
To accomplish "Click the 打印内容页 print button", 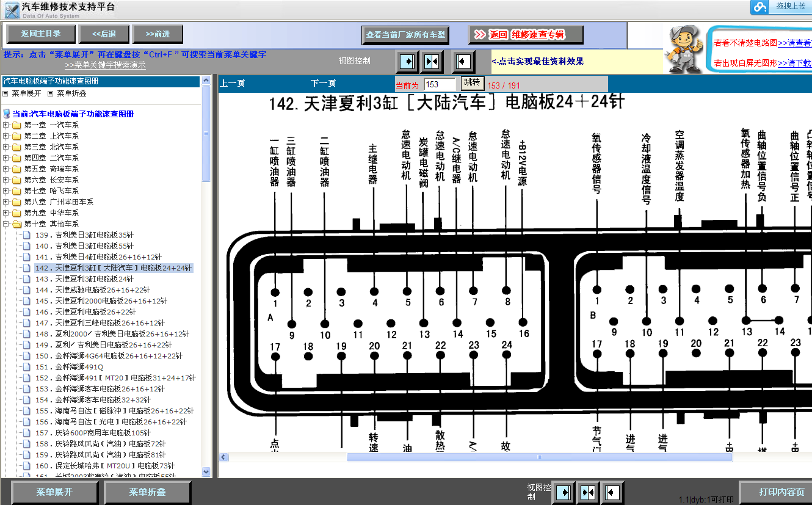I will pos(777,492).
